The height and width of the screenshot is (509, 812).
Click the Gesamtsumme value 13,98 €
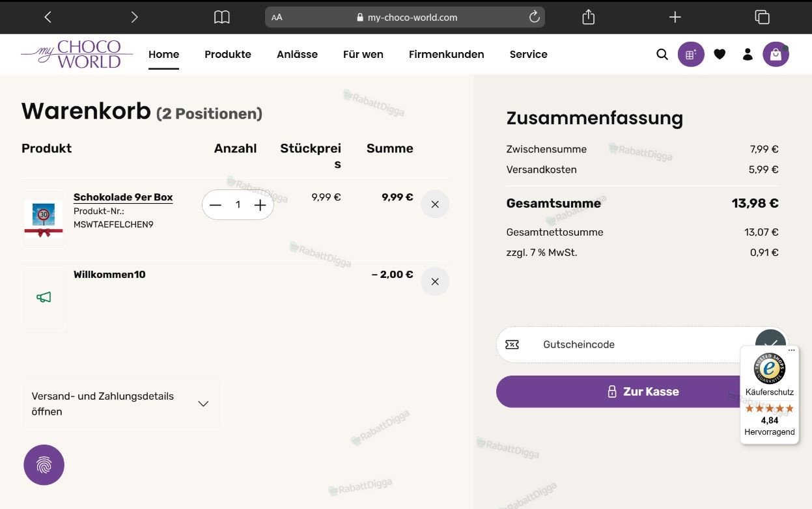(755, 203)
